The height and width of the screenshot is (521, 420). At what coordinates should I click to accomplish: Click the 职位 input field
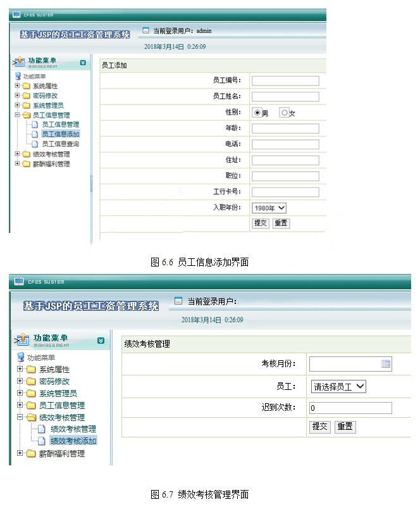(x=285, y=176)
